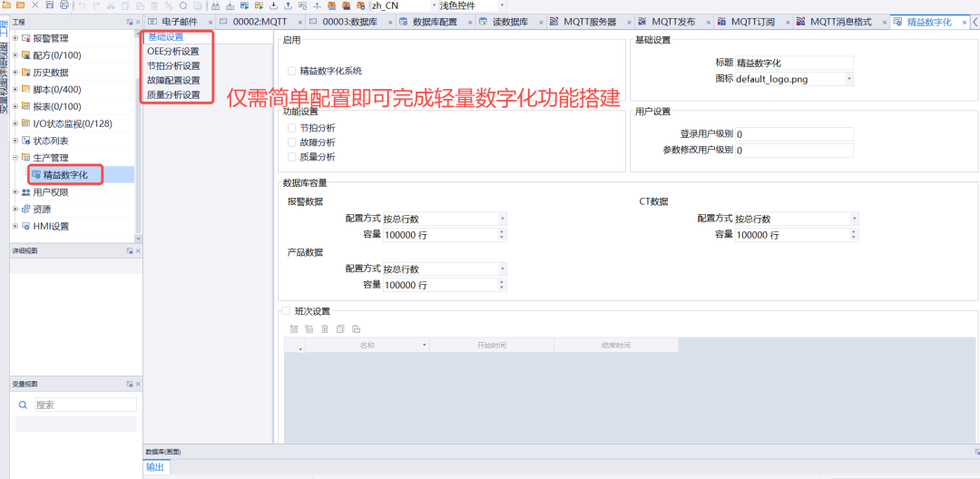Tick the 故障分析 checkbox
The width and height of the screenshot is (980, 479).
point(291,142)
